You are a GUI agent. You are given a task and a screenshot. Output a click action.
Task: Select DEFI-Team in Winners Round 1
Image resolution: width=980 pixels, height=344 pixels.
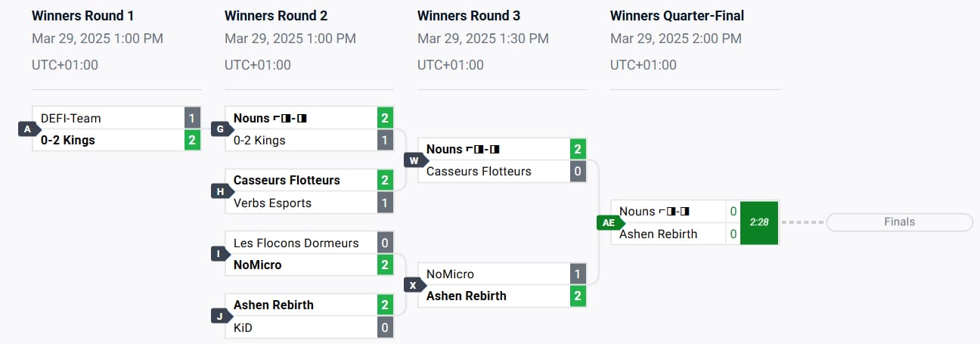tap(71, 118)
